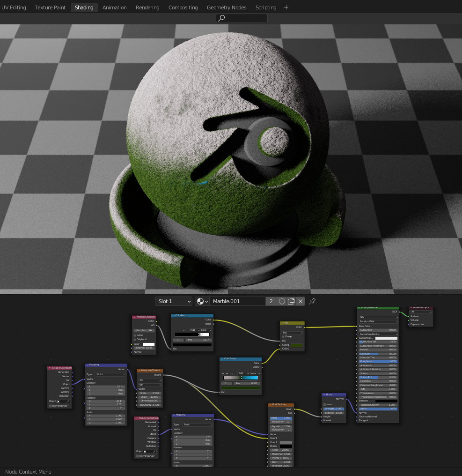
Task: Open GGX distribution dropdown in Principled BSDF
Action: (378, 317)
